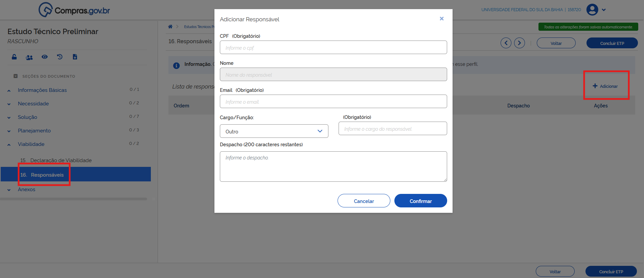Click the Despacho text area

coord(333,166)
